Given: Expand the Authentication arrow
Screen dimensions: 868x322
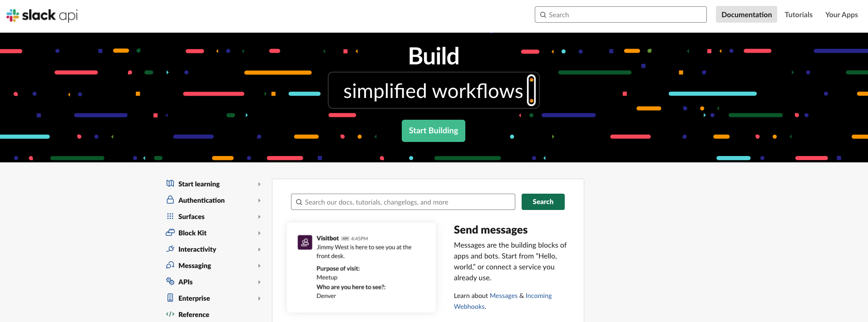Looking at the screenshot, I should [259, 200].
